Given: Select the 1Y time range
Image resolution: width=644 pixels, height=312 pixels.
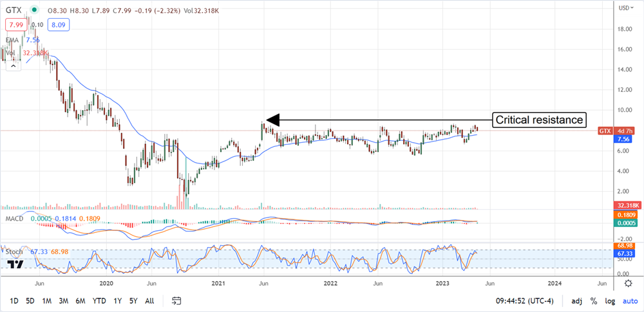Looking at the screenshot, I should (x=117, y=300).
